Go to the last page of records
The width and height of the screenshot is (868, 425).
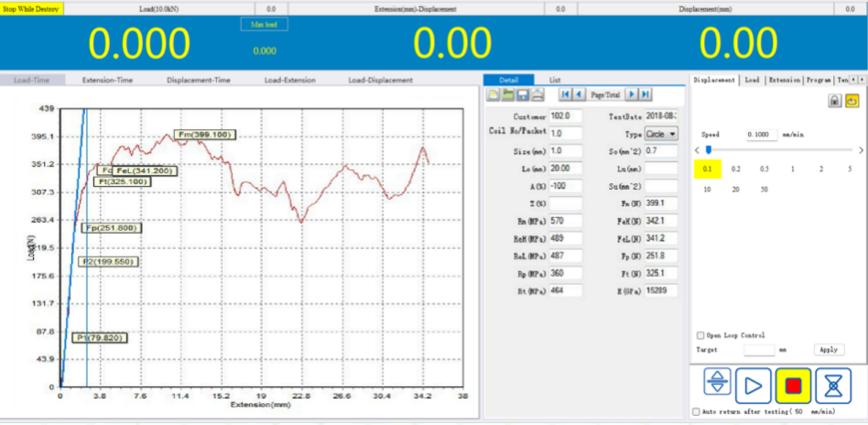tap(646, 94)
